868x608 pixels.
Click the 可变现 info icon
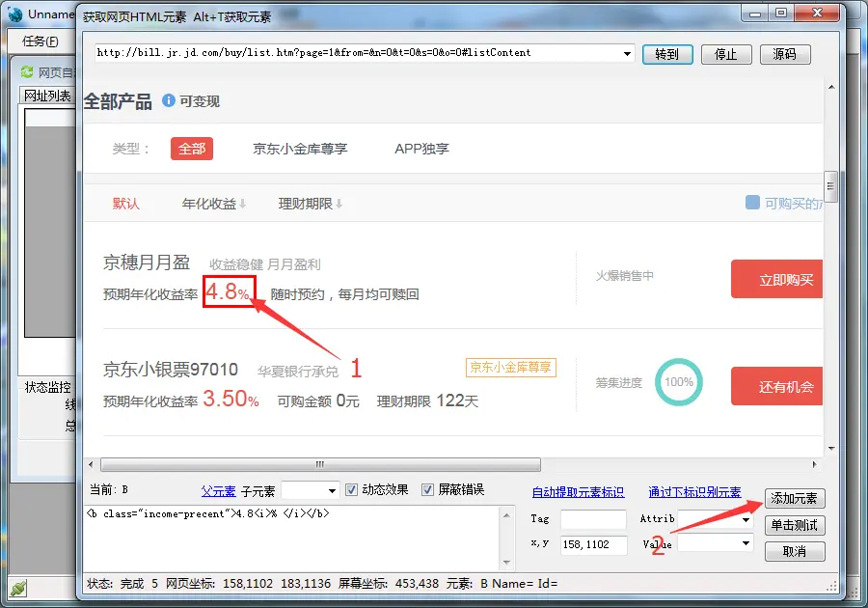coord(168,100)
